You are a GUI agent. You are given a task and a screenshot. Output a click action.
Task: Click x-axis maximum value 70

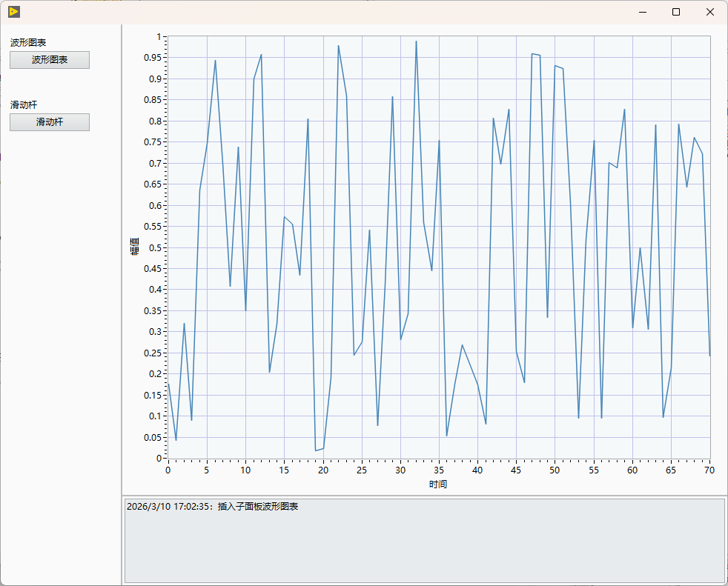tap(709, 470)
